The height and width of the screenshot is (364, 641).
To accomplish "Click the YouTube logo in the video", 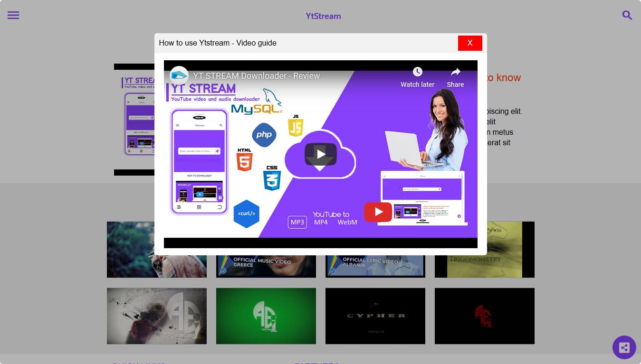I will tap(378, 212).
